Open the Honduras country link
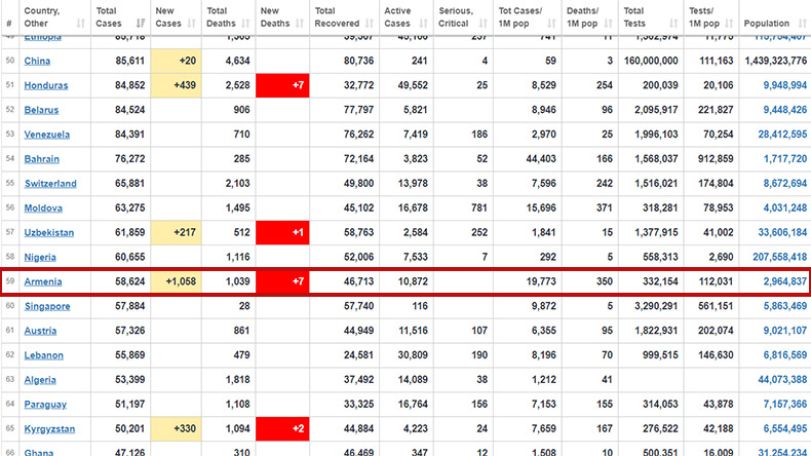Screen dimensions: 811x456 click(46, 85)
